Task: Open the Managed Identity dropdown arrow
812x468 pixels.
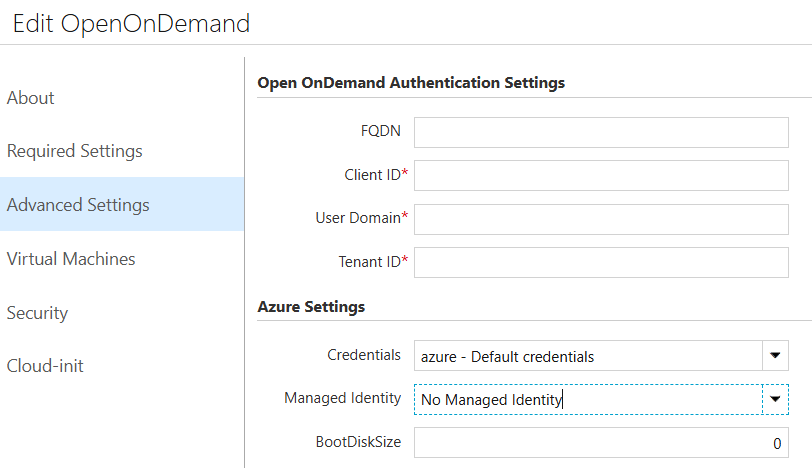Action: (775, 399)
